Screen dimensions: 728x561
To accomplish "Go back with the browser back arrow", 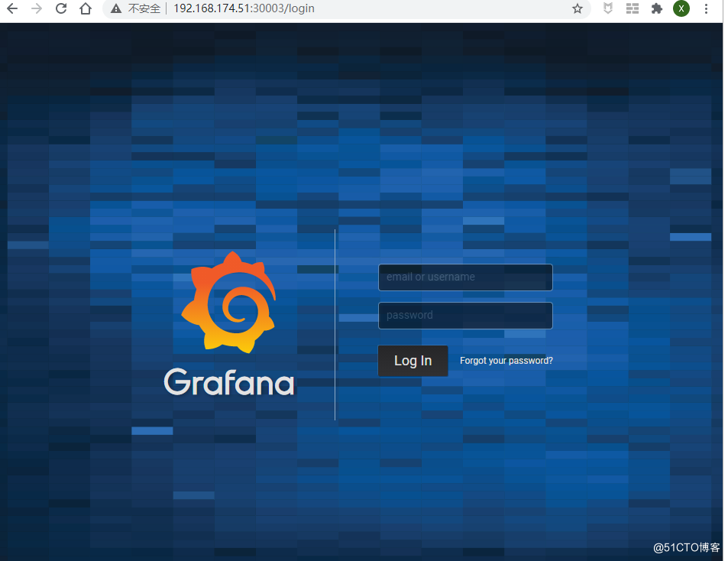I will click(x=12, y=8).
